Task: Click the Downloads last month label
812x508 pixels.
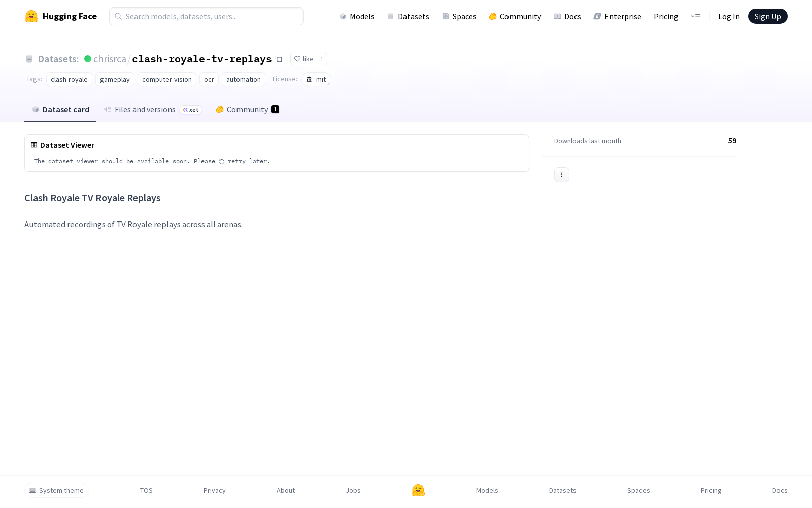Action: (588, 141)
